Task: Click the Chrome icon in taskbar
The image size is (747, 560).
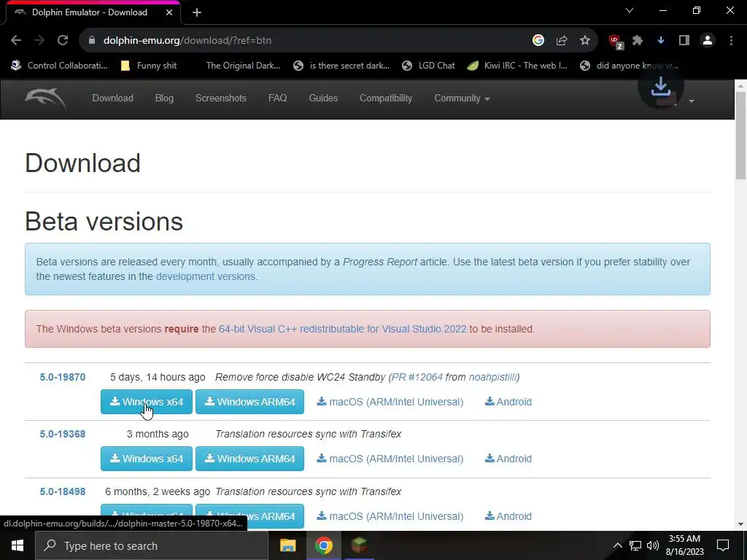Action: tap(323, 545)
